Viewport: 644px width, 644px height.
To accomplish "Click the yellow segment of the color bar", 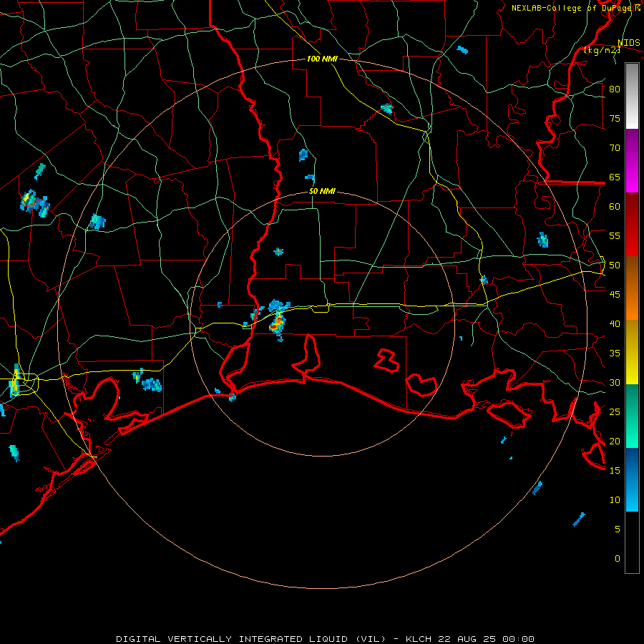I will pyautogui.click(x=632, y=352).
